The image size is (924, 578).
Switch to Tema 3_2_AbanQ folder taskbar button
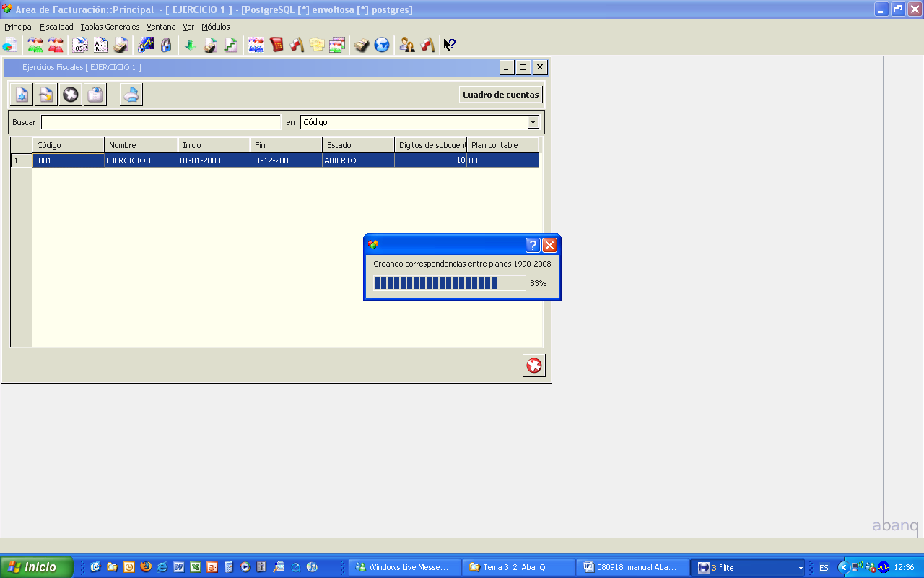(520, 567)
